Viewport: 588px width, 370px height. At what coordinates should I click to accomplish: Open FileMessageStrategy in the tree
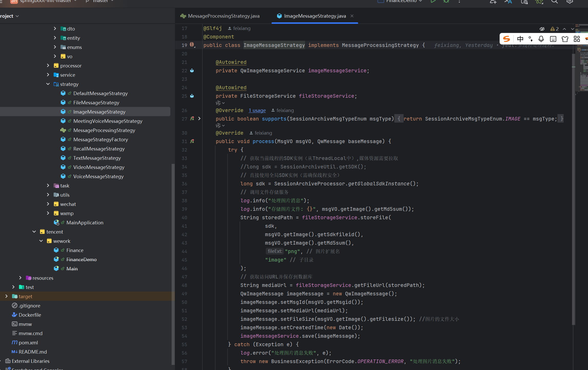click(x=96, y=103)
